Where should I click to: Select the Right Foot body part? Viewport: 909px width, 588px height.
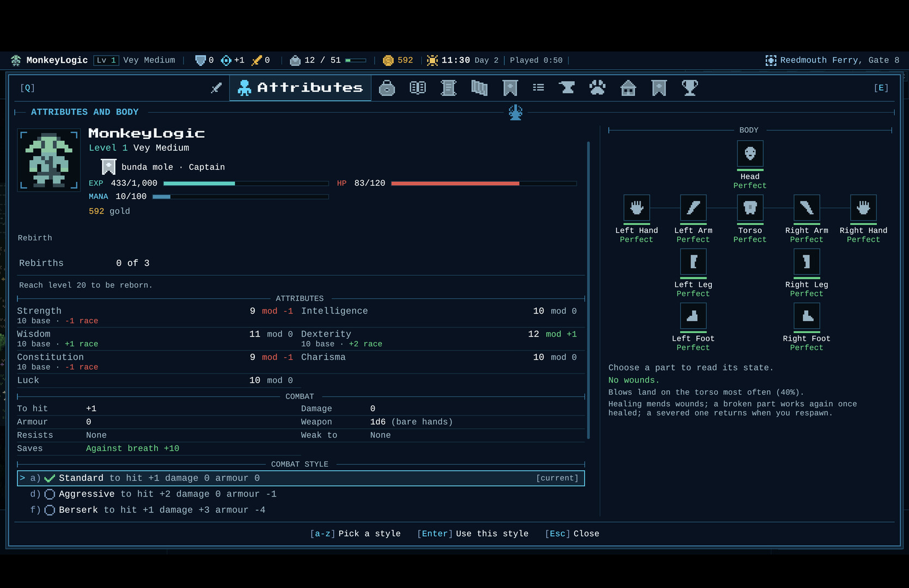(807, 316)
